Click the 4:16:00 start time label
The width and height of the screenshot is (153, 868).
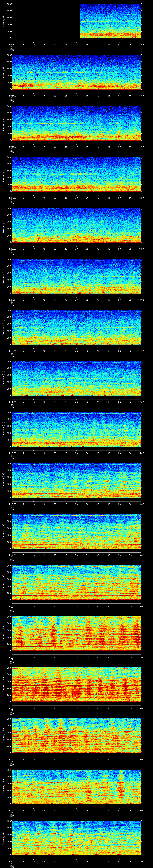click(x=12, y=657)
